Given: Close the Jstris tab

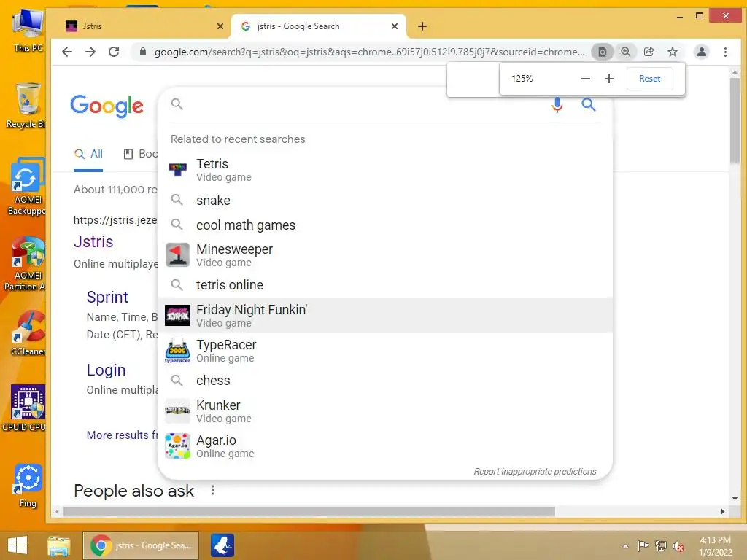Looking at the screenshot, I should pyautogui.click(x=220, y=26).
